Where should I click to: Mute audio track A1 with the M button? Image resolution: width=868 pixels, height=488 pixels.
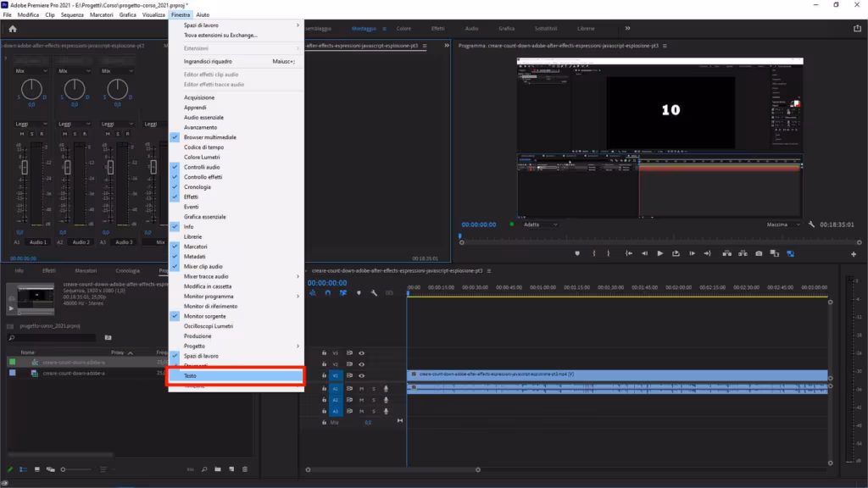click(x=362, y=388)
